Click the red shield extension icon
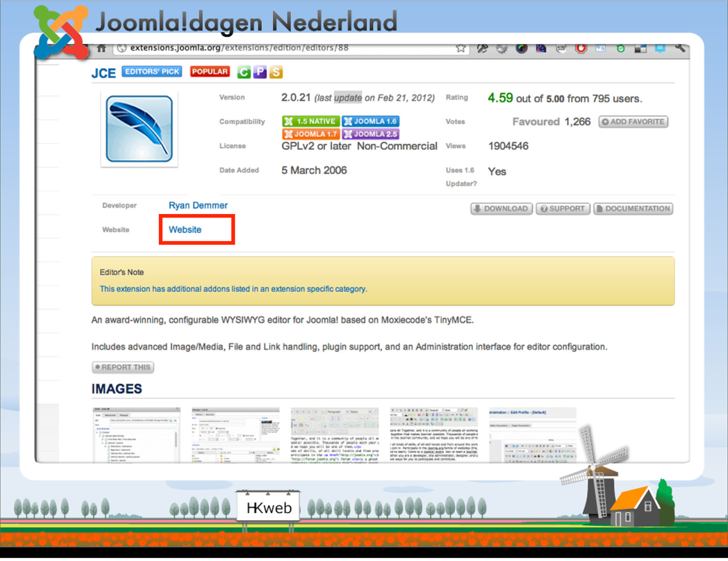The width and height of the screenshot is (728, 561). coord(581,48)
